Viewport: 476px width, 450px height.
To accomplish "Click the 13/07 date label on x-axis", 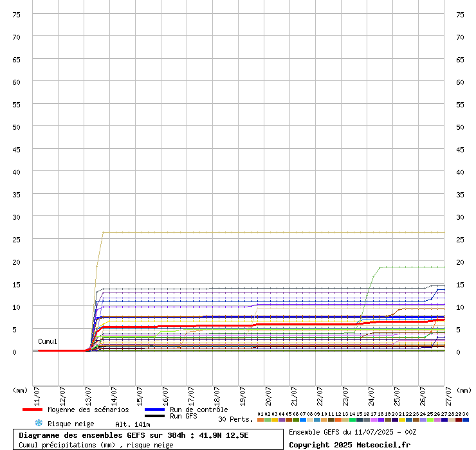I will (x=88, y=396).
